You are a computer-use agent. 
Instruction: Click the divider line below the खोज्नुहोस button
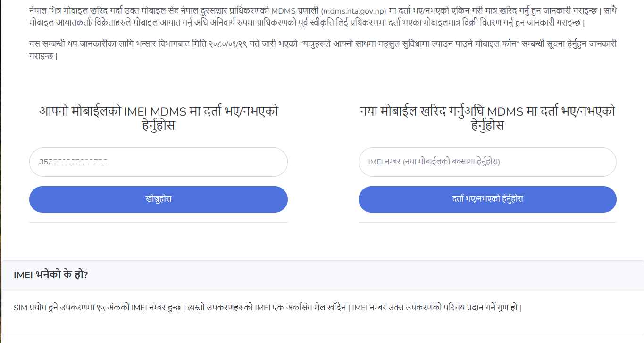pyautogui.click(x=158, y=222)
